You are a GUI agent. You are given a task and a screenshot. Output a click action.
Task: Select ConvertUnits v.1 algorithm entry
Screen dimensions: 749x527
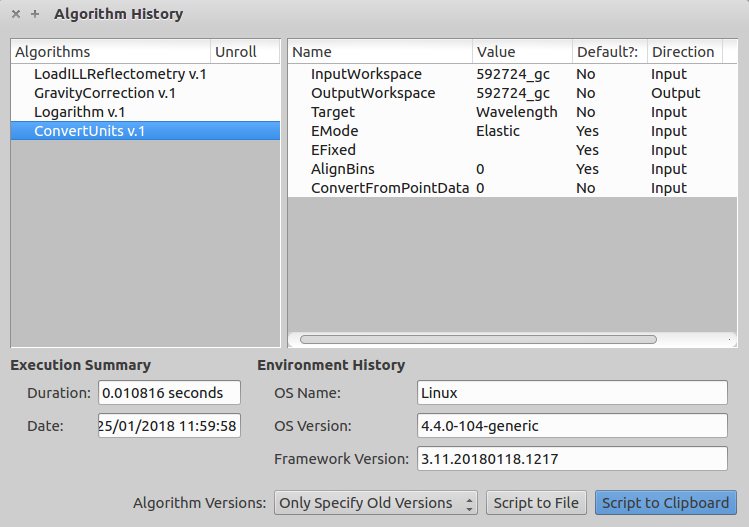tap(90, 131)
